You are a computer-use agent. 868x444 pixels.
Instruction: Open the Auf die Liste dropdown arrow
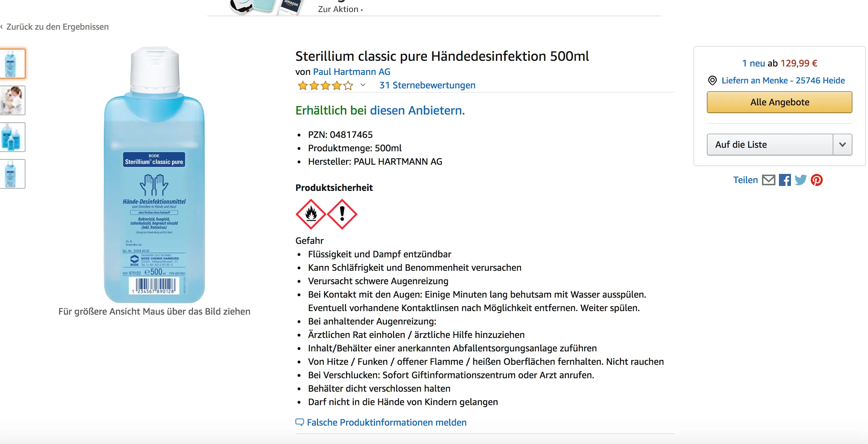[843, 145]
